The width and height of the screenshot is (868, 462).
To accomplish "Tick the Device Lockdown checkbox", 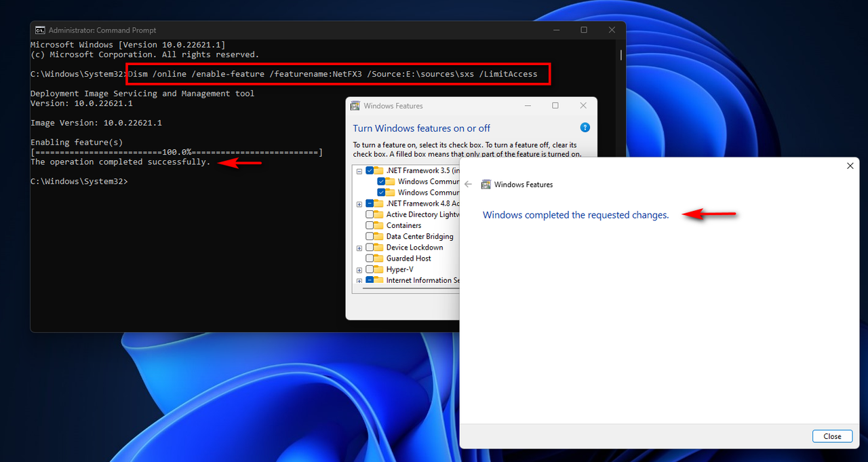I will (x=370, y=248).
